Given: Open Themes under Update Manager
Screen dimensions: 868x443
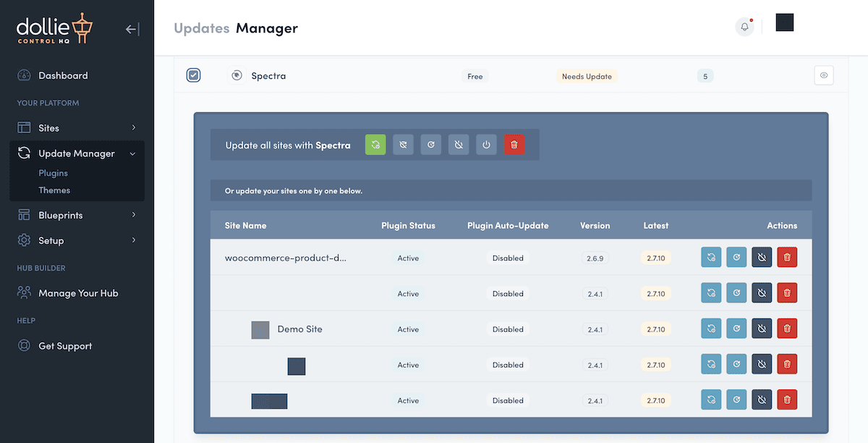Looking at the screenshot, I should (x=54, y=190).
